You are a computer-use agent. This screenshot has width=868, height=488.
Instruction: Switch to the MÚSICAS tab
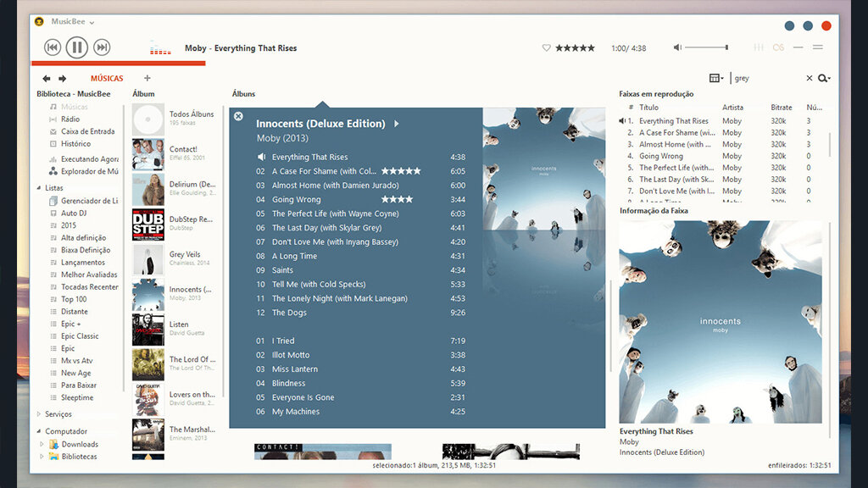click(107, 79)
